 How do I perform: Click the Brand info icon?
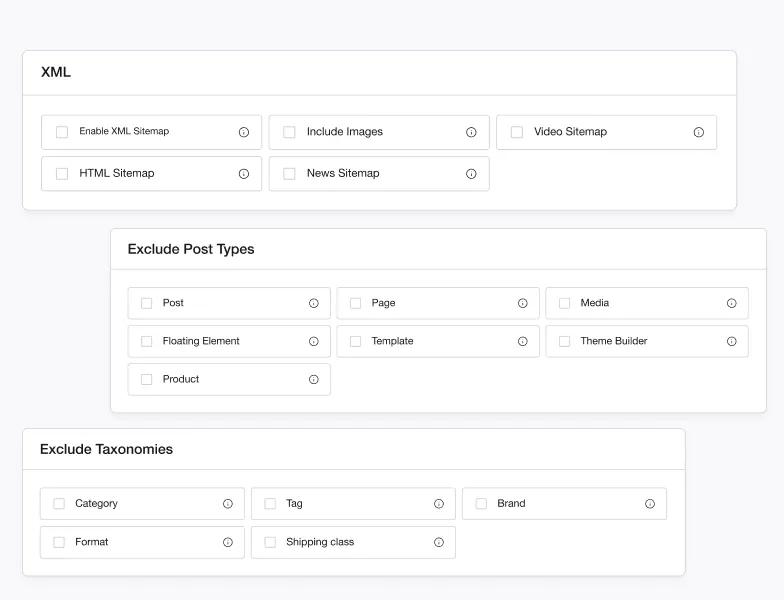click(x=650, y=504)
